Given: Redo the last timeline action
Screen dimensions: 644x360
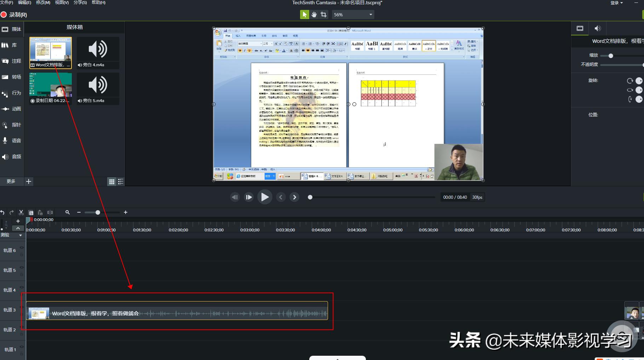Looking at the screenshot, I should (12, 213).
